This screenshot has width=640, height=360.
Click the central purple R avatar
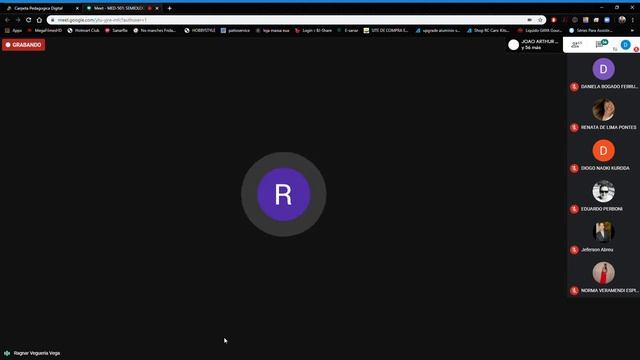coord(284,194)
